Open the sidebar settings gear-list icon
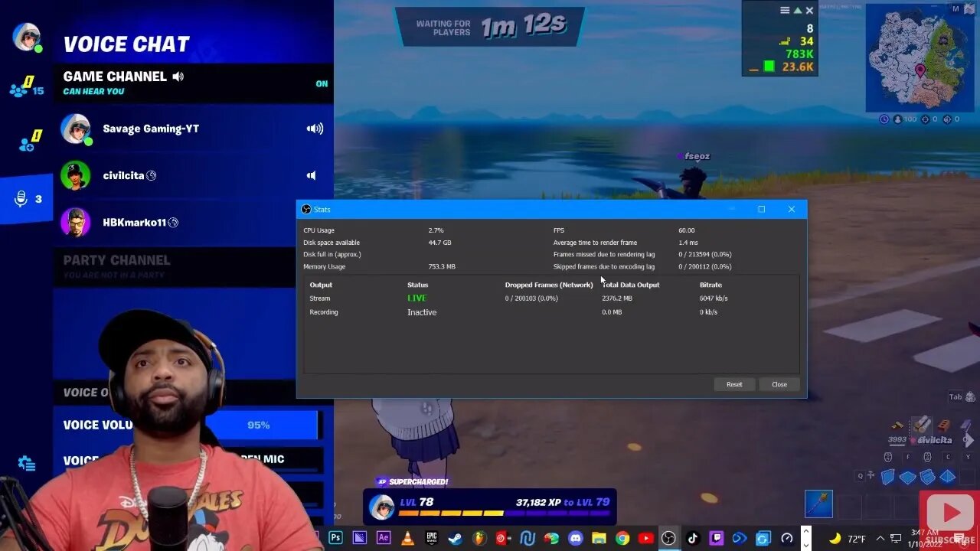This screenshot has height=551, width=980. 27,463
